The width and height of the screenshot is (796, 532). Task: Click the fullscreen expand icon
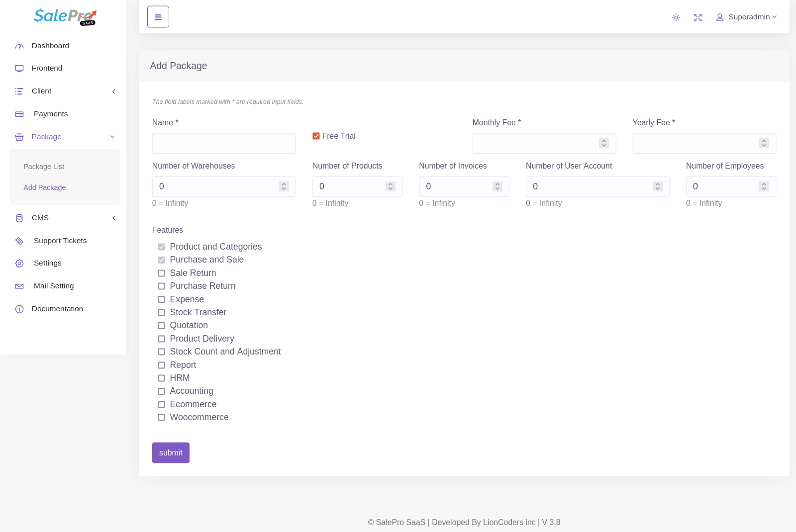tap(698, 17)
